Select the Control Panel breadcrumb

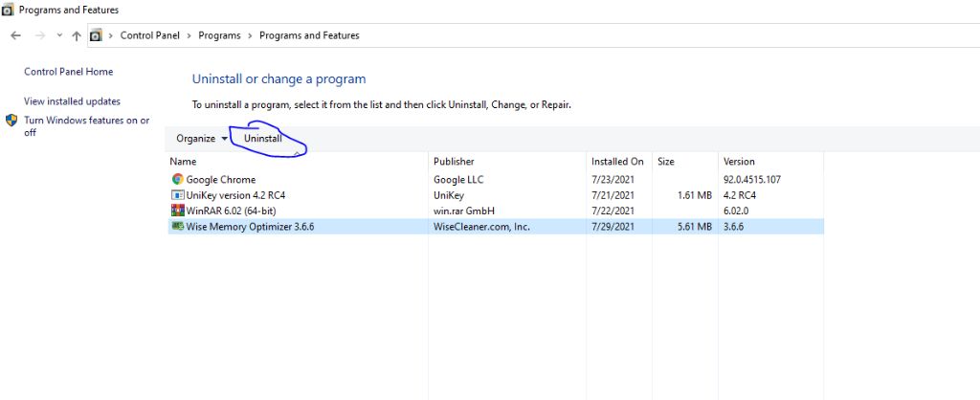150,35
